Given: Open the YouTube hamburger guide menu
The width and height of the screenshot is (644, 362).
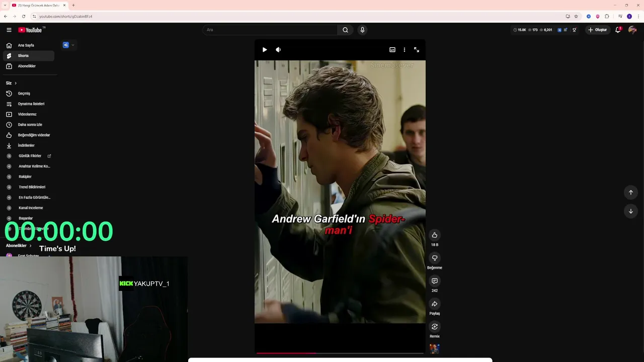Looking at the screenshot, I should click(x=9, y=30).
